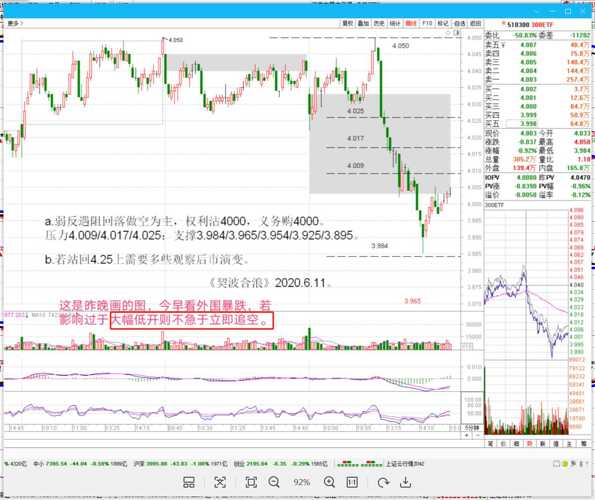
Task: Switch to the red highlighted bottom quote tab
Action: click(x=529, y=443)
